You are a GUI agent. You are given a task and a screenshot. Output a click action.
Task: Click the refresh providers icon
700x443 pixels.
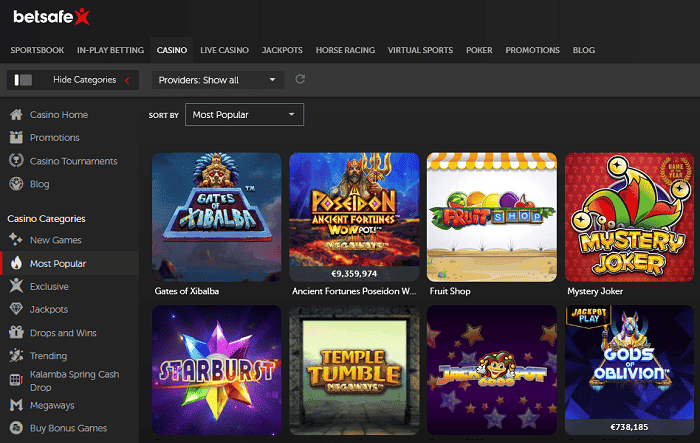[300, 79]
